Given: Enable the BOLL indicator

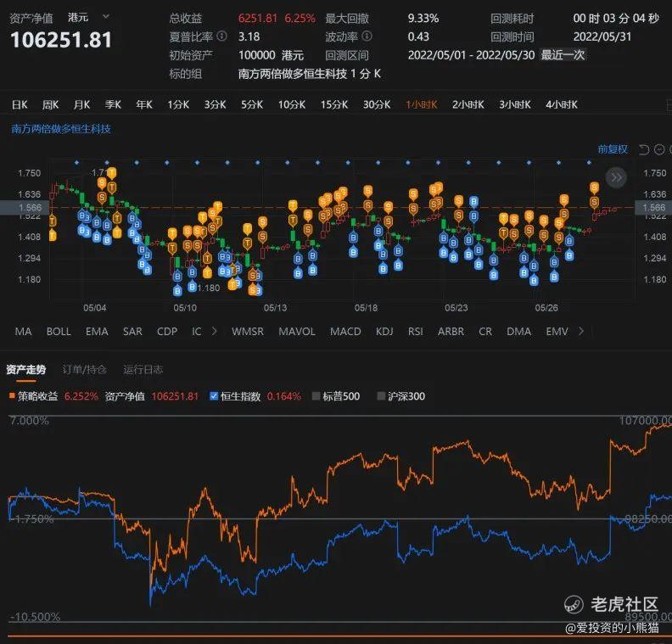Looking at the screenshot, I should [x=59, y=332].
